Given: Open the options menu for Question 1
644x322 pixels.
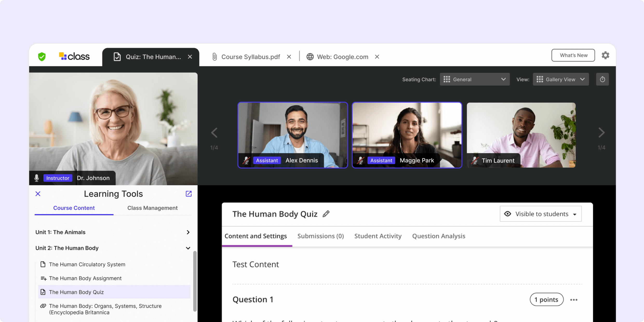Looking at the screenshot, I should tap(574, 299).
